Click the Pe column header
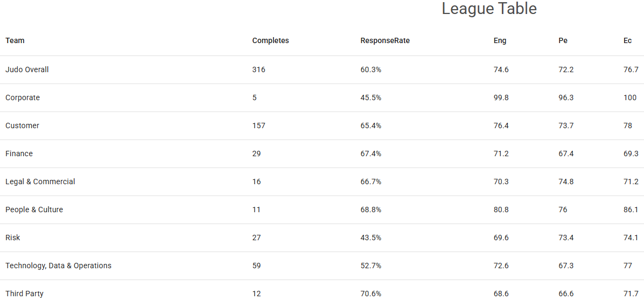644x307 pixels. coord(563,40)
